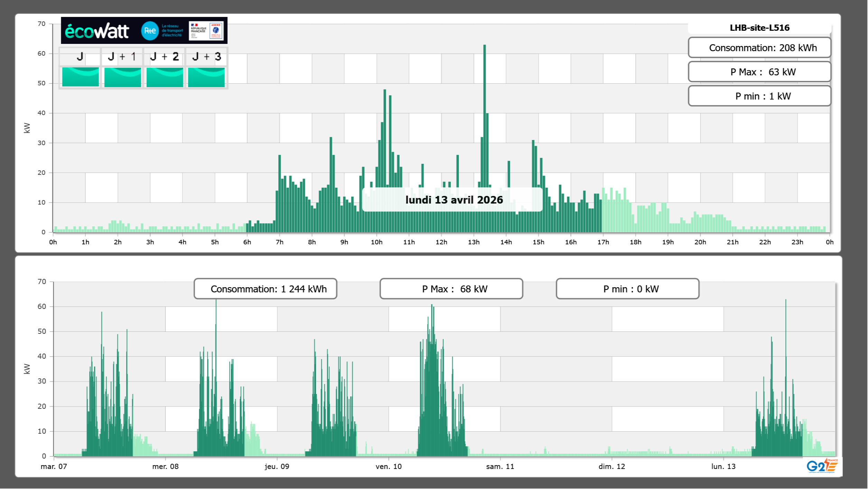The height and width of the screenshot is (489, 868).
Task: Click the ven. 10 axis label
Action: coord(389,467)
